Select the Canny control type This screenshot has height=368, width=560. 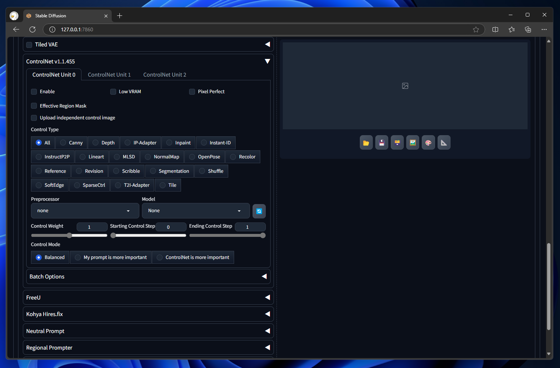(71, 143)
